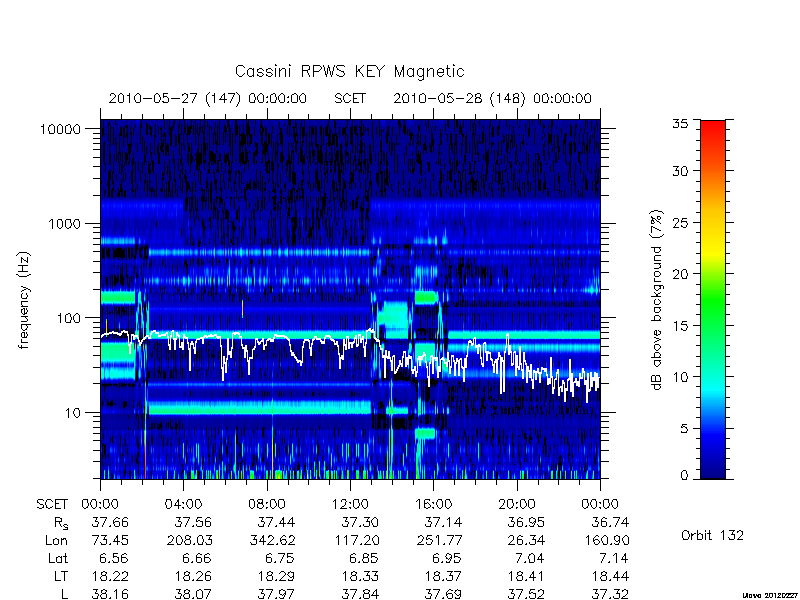This screenshot has height=600, width=800.
Task: Select the 10000 frequency axis label
Action: tap(60, 130)
